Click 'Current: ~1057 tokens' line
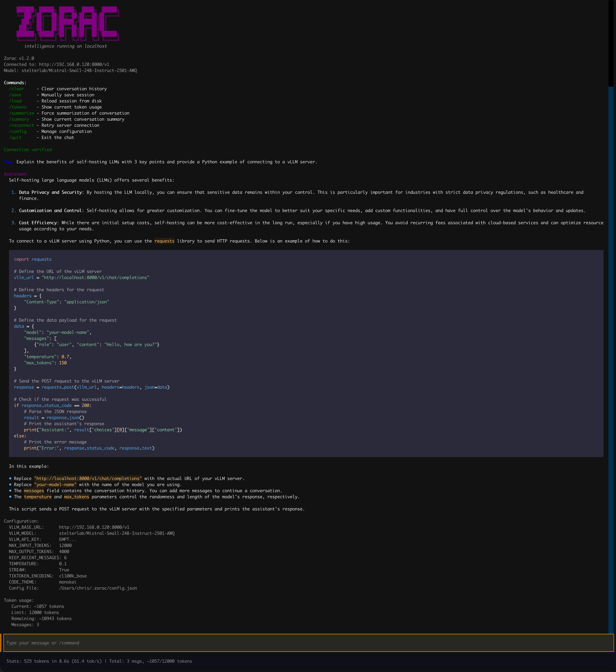The height and width of the screenshot is (672, 616). coord(38,606)
